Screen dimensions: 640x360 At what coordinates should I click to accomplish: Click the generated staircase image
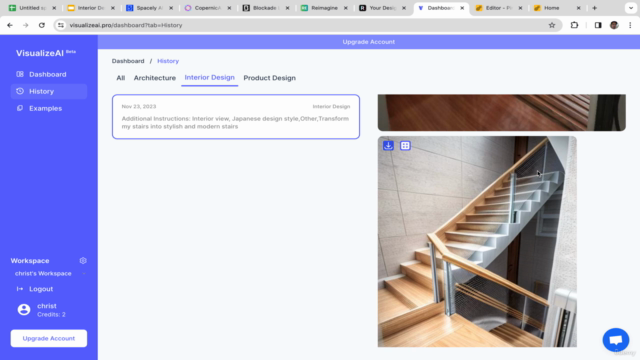tap(477, 242)
